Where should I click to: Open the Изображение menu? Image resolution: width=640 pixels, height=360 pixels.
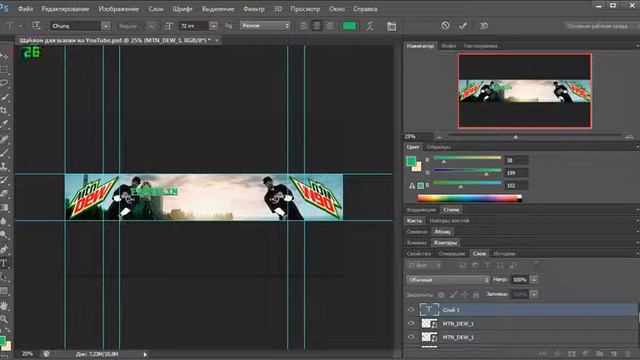(x=119, y=9)
